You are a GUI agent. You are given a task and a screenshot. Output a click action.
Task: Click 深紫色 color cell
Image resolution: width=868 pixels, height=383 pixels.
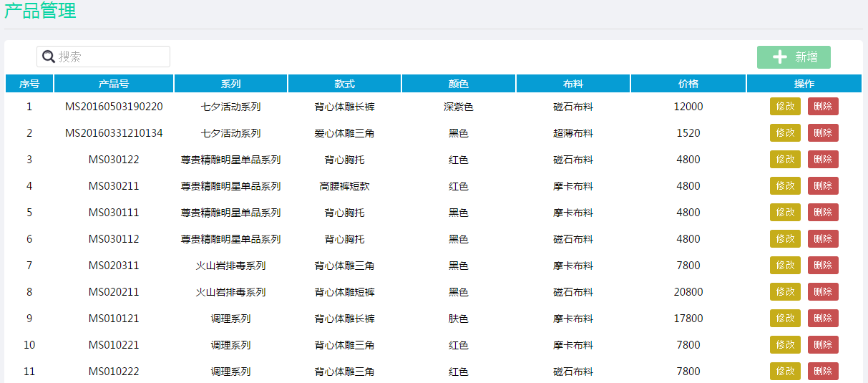[x=459, y=107]
